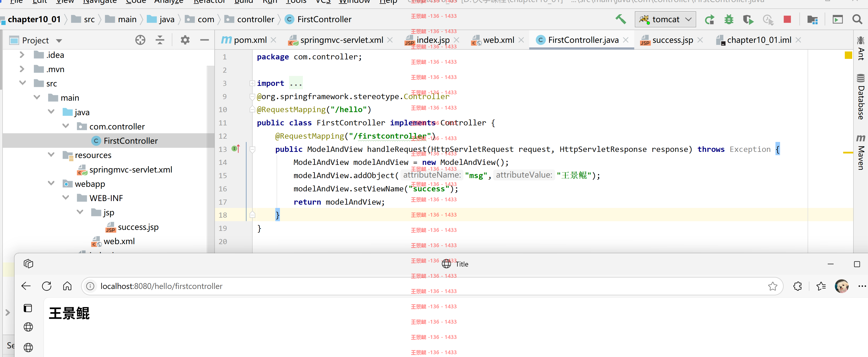
Task: Click the Collapse All icon in Project panel
Action: click(160, 40)
